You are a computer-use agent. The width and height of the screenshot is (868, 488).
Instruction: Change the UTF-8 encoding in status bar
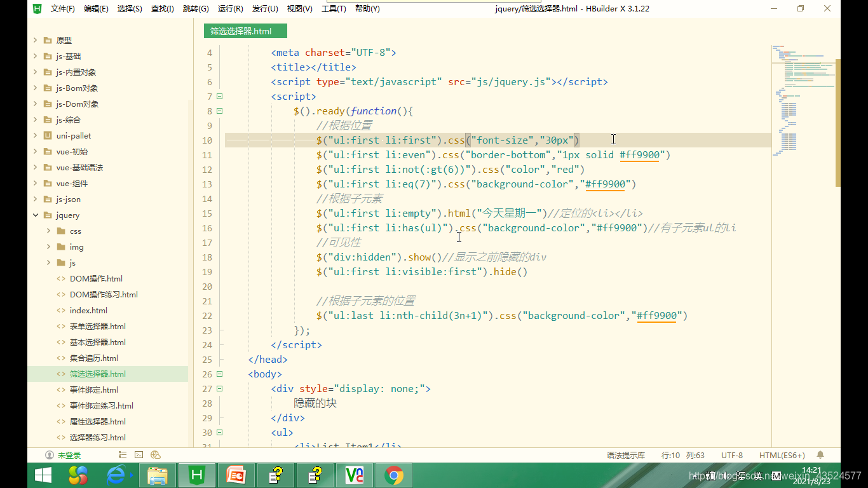point(732,455)
